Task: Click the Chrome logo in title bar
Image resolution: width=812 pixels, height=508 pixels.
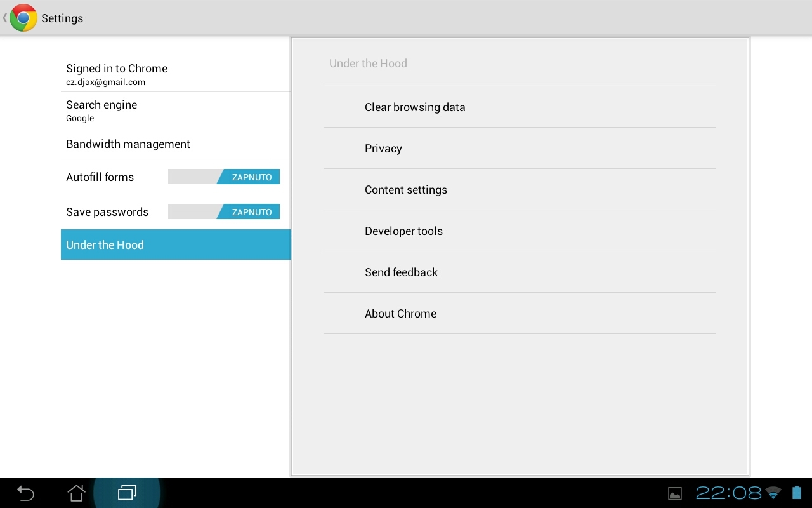Action: click(23, 17)
